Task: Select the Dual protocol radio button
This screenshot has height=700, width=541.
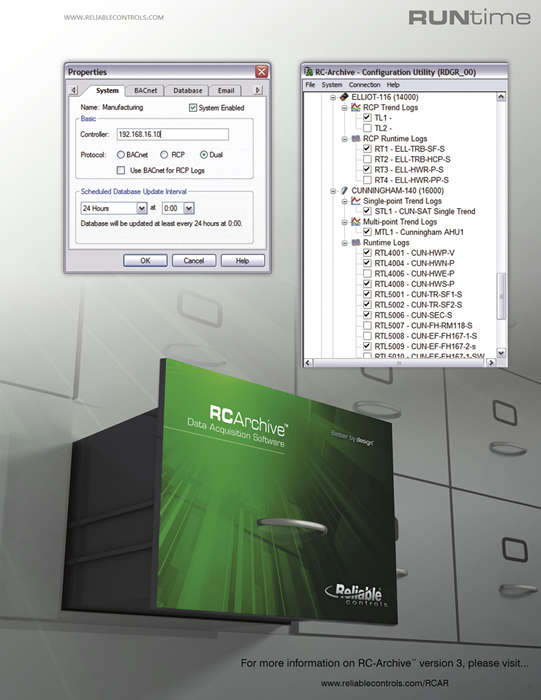Action: click(204, 154)
